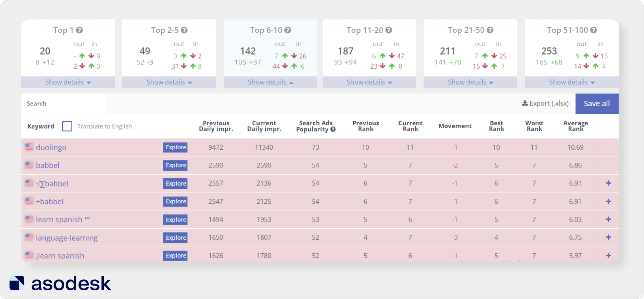644x299 pixels.
Task: Sort by the Movement column header
Action: point(455,126)
